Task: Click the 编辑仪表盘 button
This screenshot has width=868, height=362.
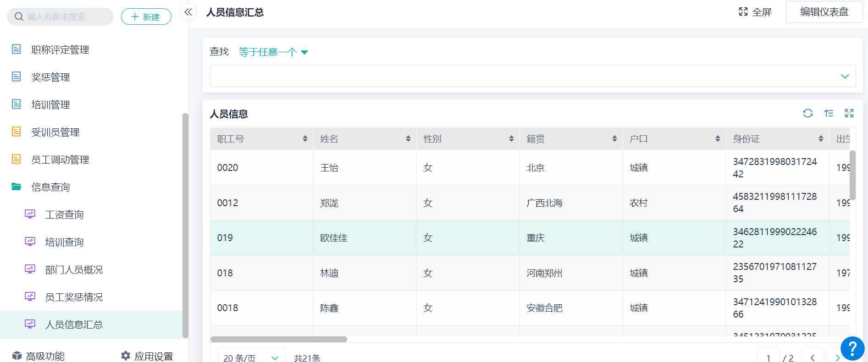Action: click(x=824, y=12)
